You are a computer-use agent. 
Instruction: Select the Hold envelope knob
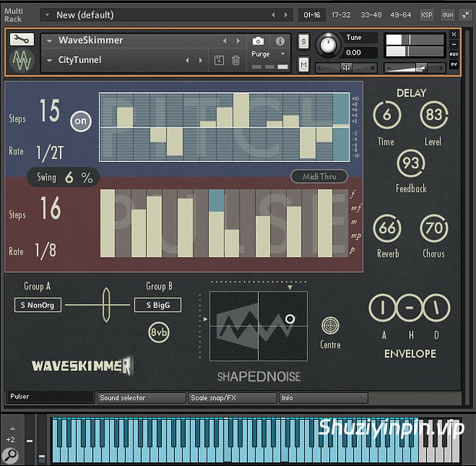[x=409, y=308]
